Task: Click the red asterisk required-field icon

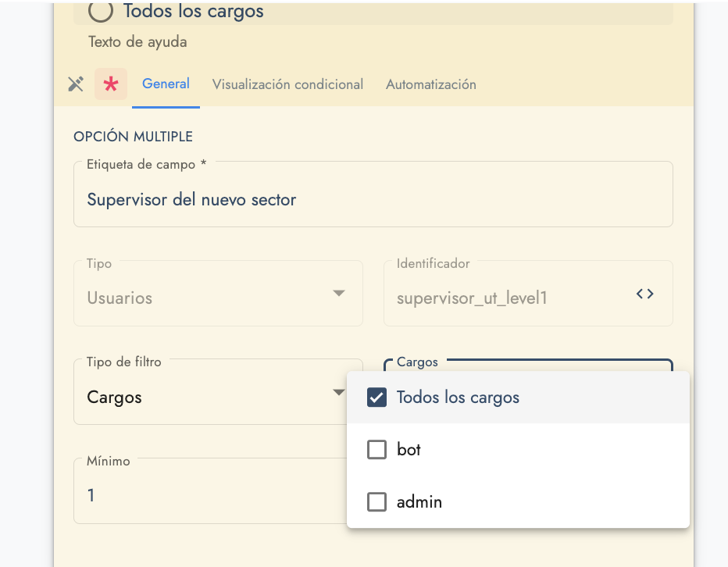Action: [x=110, y=84]
